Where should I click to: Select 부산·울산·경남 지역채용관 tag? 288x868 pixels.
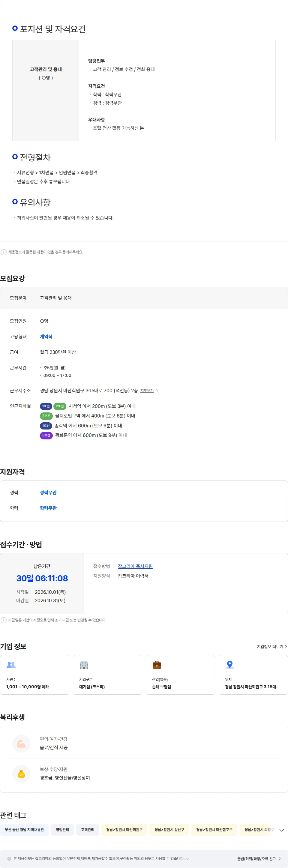pyautogui.click(x=24, y=830)
